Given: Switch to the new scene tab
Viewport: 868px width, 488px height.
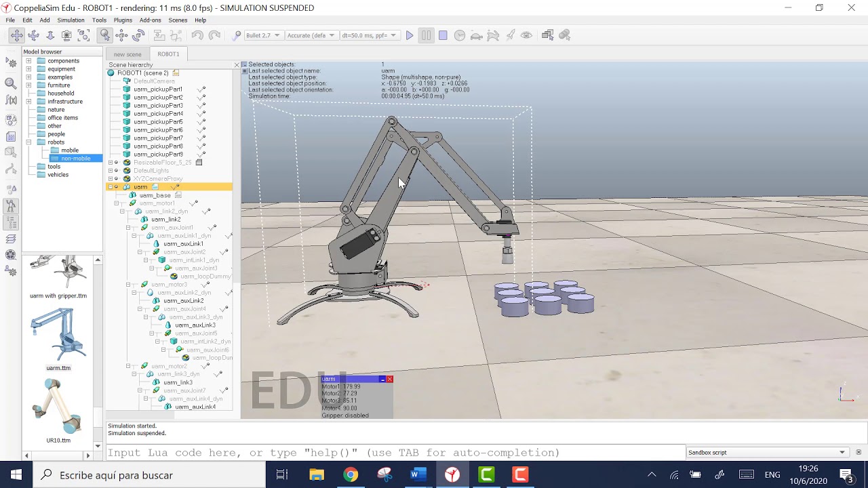Looking at the screenshot, I should click(x=127, y=54).
